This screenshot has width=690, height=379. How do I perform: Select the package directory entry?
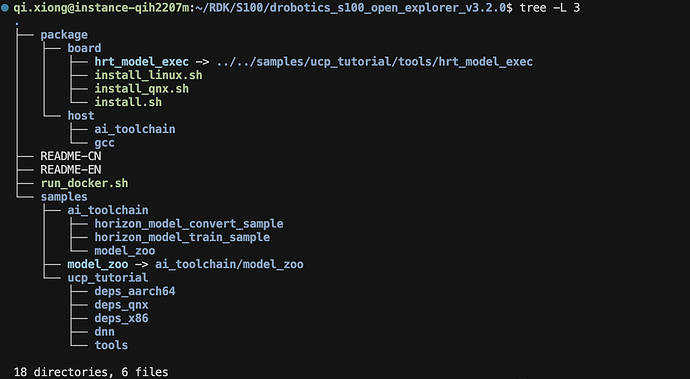click(x=64, y=35)
